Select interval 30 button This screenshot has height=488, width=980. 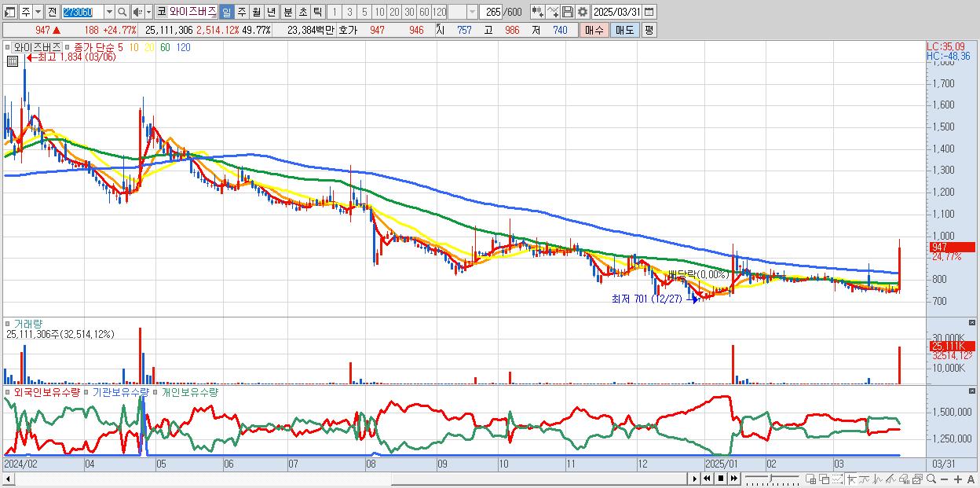pos(409,12)
